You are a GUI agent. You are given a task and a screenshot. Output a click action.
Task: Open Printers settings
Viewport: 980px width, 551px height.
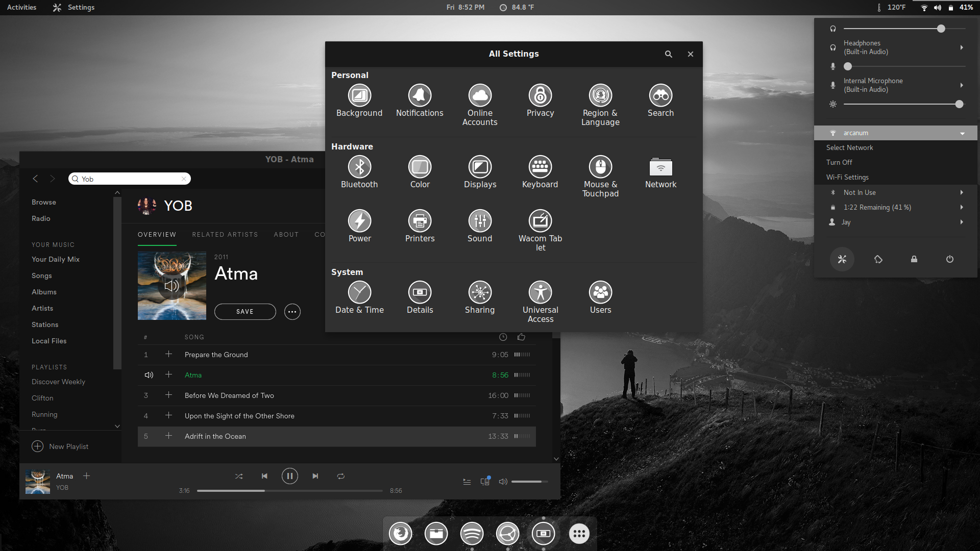(x=420, y=226)
